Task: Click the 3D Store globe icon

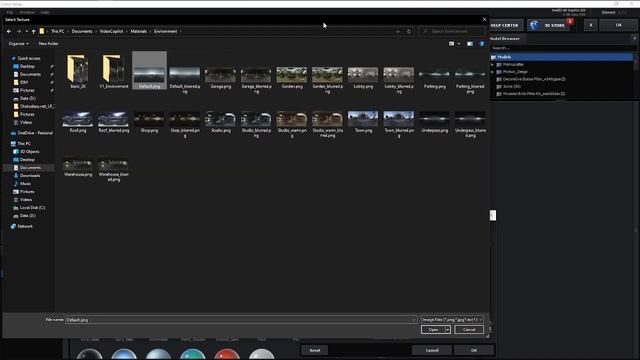Action: click(534, 25)
